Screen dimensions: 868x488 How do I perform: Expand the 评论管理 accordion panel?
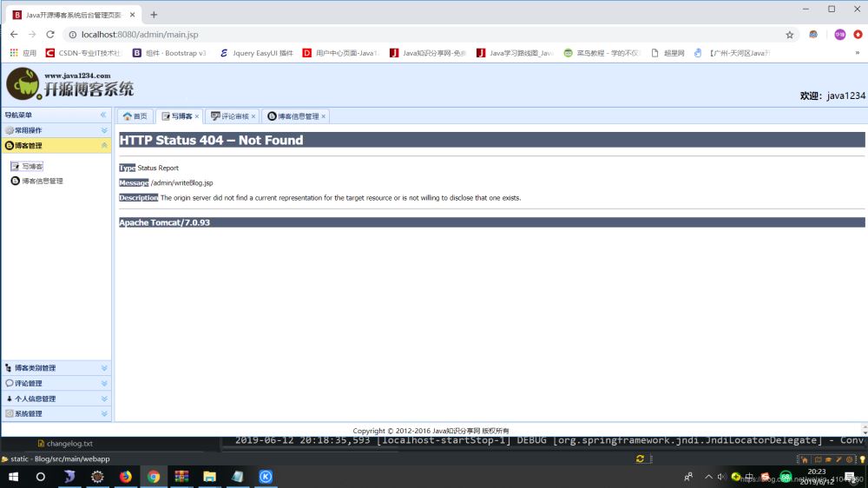104,384
